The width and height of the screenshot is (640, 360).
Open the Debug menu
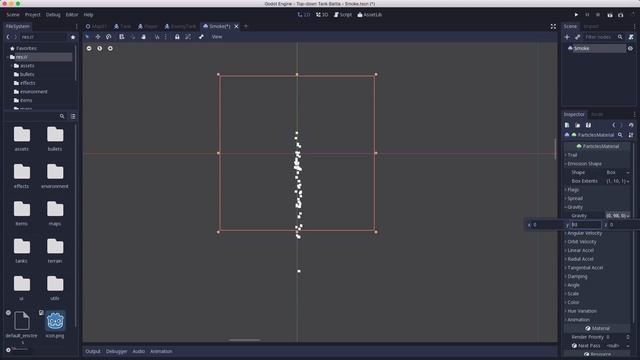(x=53, y=15)
